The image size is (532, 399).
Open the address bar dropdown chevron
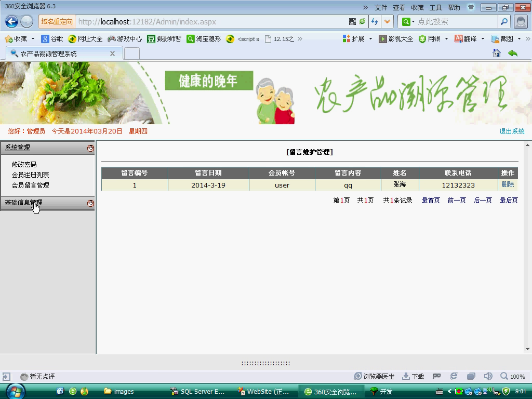[x=387, y=22]
